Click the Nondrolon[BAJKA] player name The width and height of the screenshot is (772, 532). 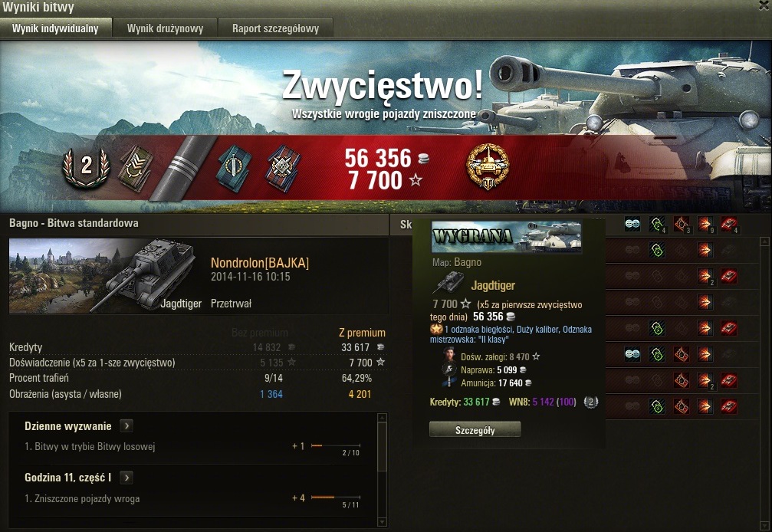point(260,263)
